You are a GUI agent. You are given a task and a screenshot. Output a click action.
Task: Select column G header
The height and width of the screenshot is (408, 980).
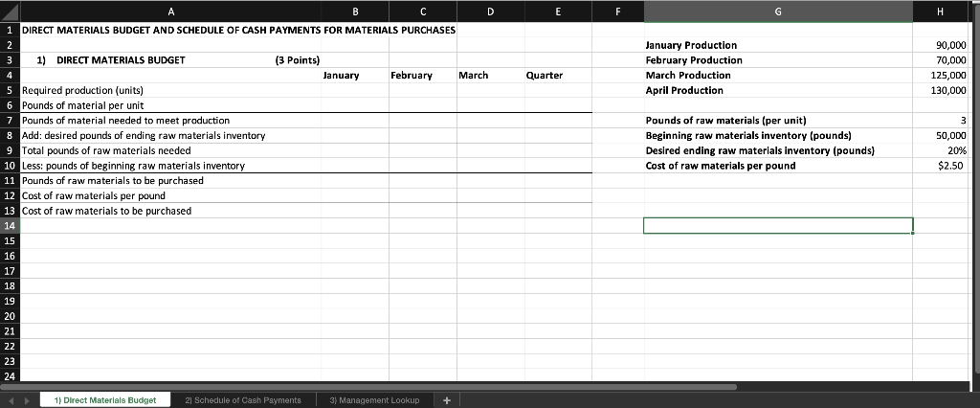tap(777, 11)
